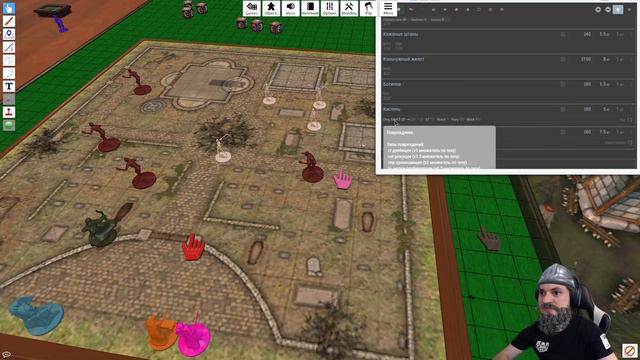Pick up the orange miniature figure
The width and height of the screenshot is (640, 360).
162,332
